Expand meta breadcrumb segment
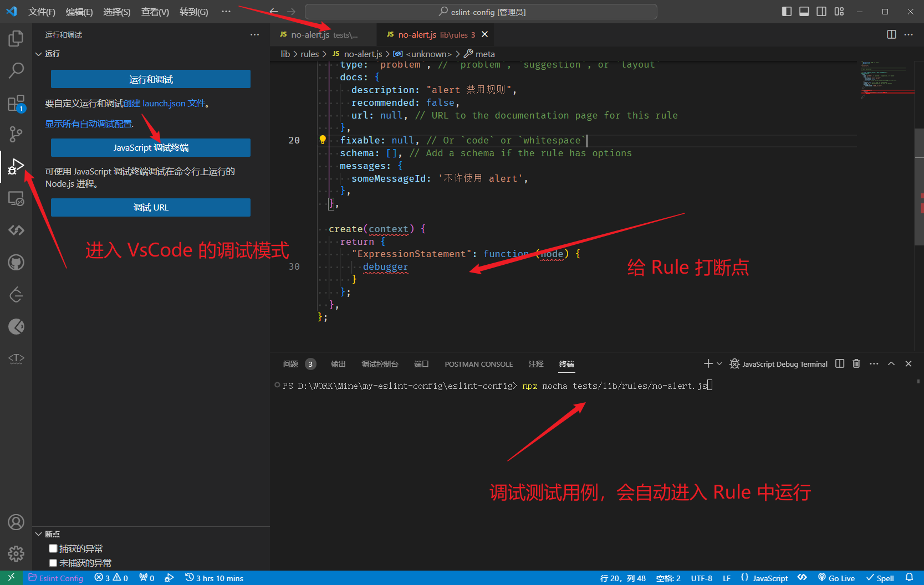The width and height of the screenshot is (924, 585). pyautogui.click(x=479, y=54)
